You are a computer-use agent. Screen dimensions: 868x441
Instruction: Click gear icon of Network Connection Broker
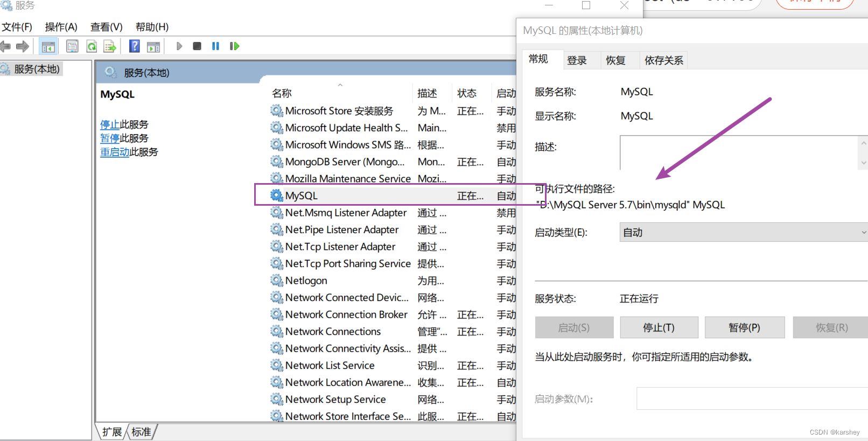click(277, 314)
